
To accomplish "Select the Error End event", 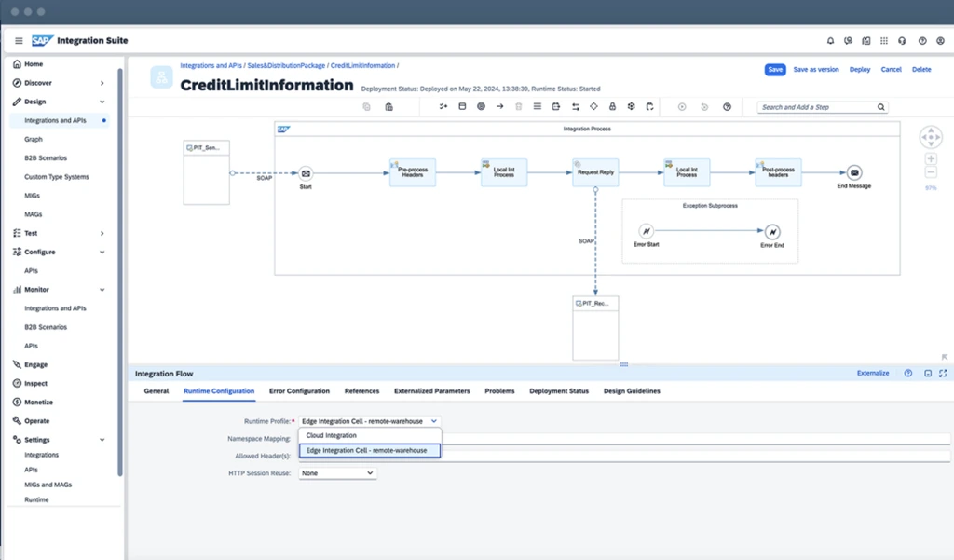I will pos(772,232).
